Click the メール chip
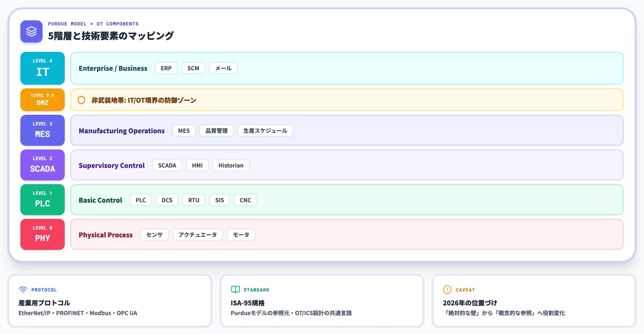Image resolution: width=644 pixels, height=335 pixels. tap(223, 68)
